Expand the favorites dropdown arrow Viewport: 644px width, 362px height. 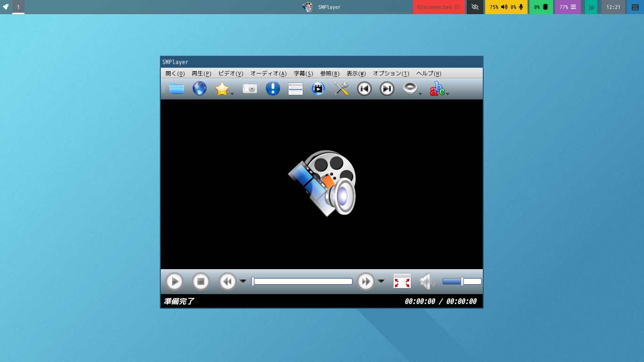coord(232,94)
